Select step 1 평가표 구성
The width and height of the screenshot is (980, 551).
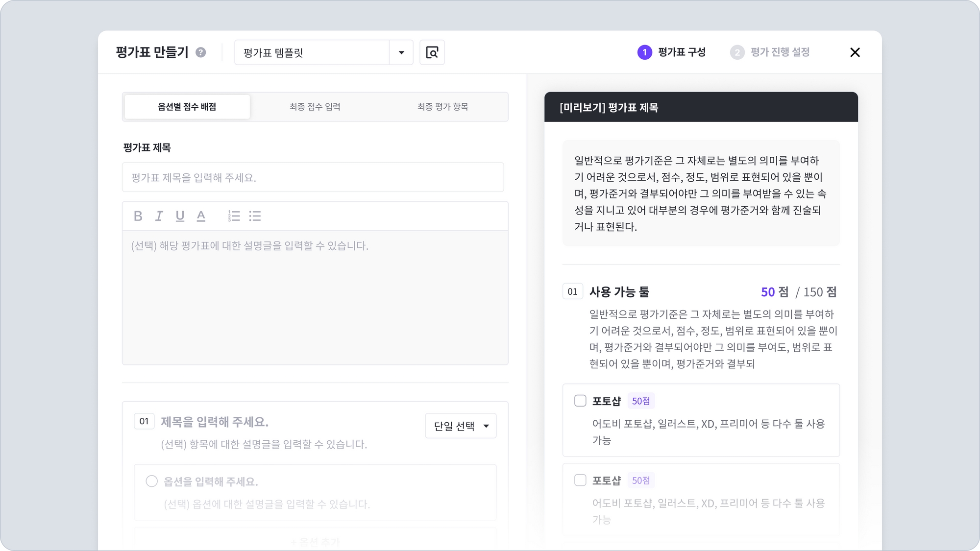pos(672,52)
